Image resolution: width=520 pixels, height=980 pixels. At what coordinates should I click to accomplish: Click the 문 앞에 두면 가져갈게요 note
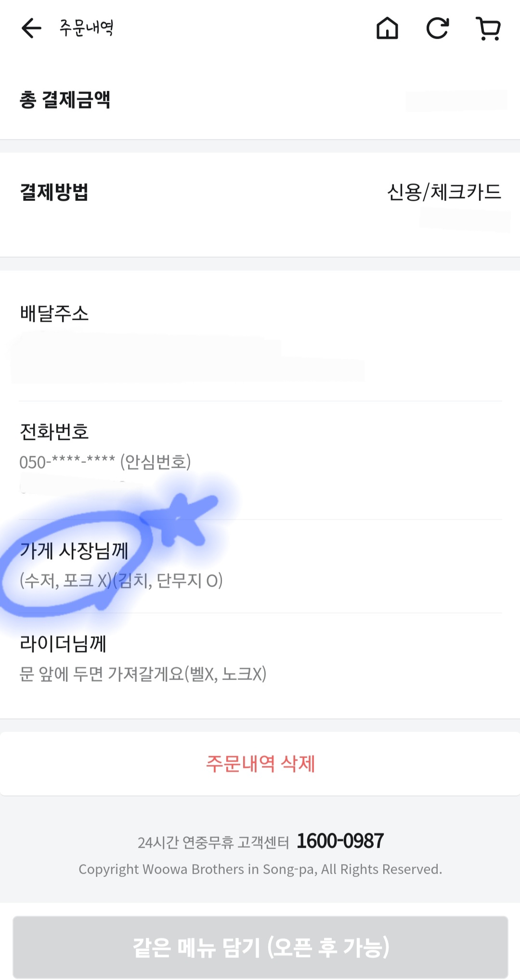[x=143, y=674]
